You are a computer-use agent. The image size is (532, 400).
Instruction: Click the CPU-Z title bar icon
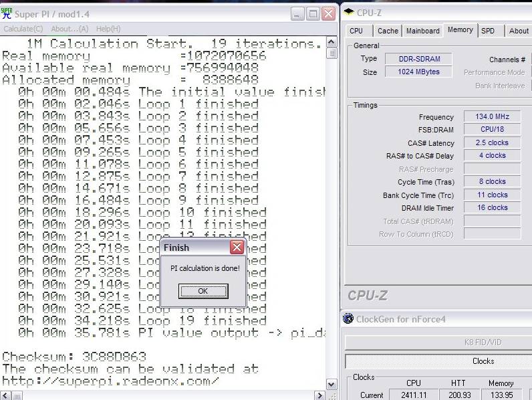(349, 12)
